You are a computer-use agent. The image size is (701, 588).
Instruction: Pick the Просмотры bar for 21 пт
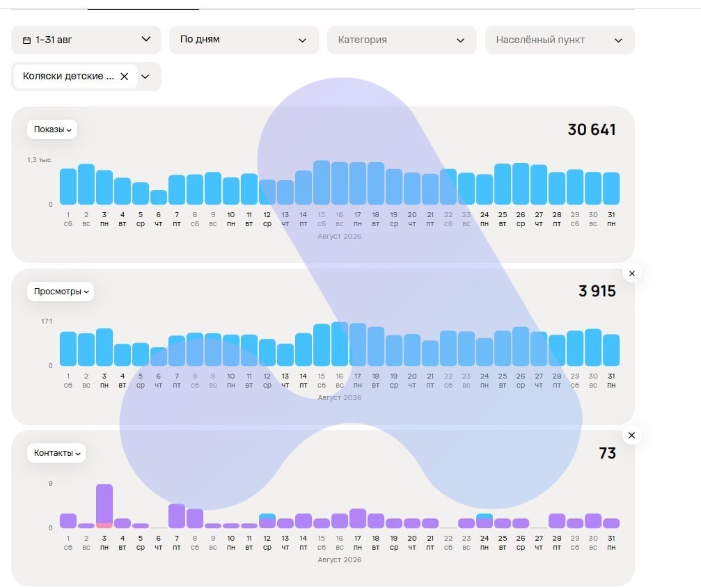click(430, 353)
